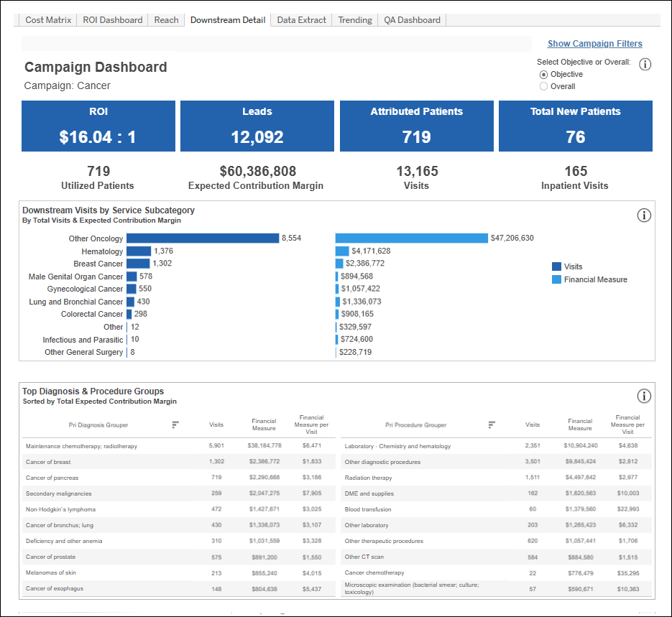Click the Other Oncology visits bar
672x617 pixels.
(x=203, y=238)
